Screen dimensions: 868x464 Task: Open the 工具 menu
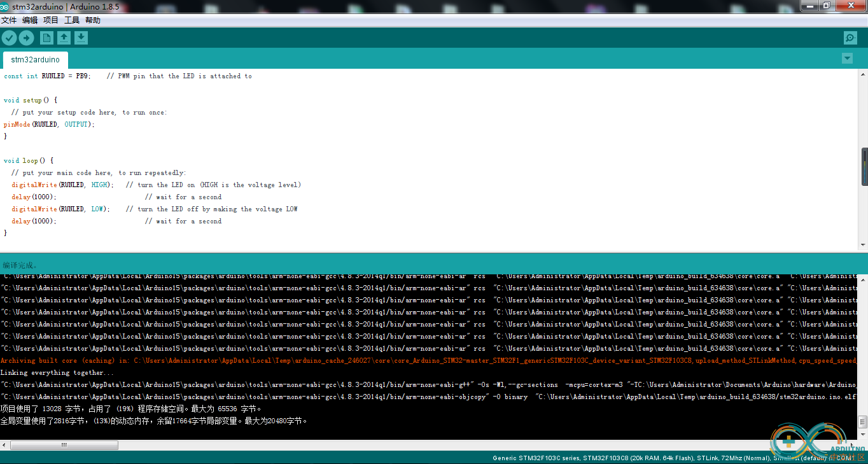[x=72, y=20]
